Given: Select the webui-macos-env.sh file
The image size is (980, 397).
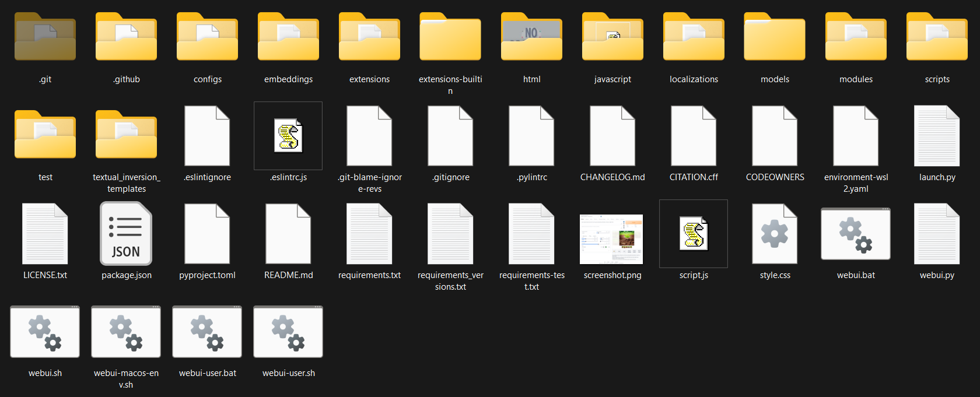Looking at the screenshot, I should pos(126,332).
